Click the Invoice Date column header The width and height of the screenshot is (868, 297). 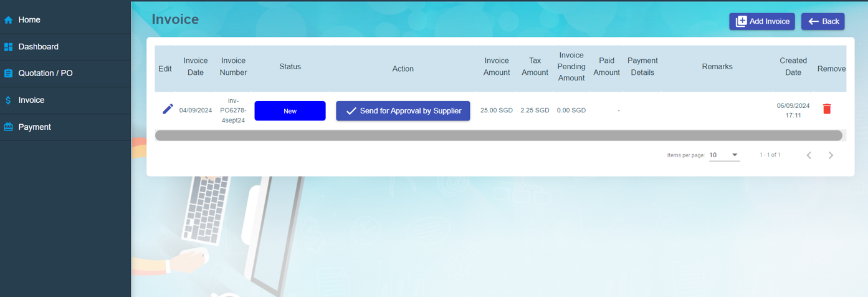(196, 67)
